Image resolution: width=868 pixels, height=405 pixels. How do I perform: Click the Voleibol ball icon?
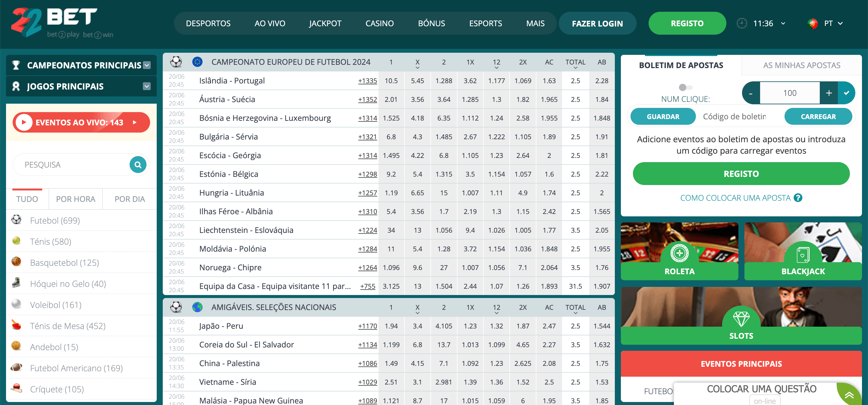(16, 304)
